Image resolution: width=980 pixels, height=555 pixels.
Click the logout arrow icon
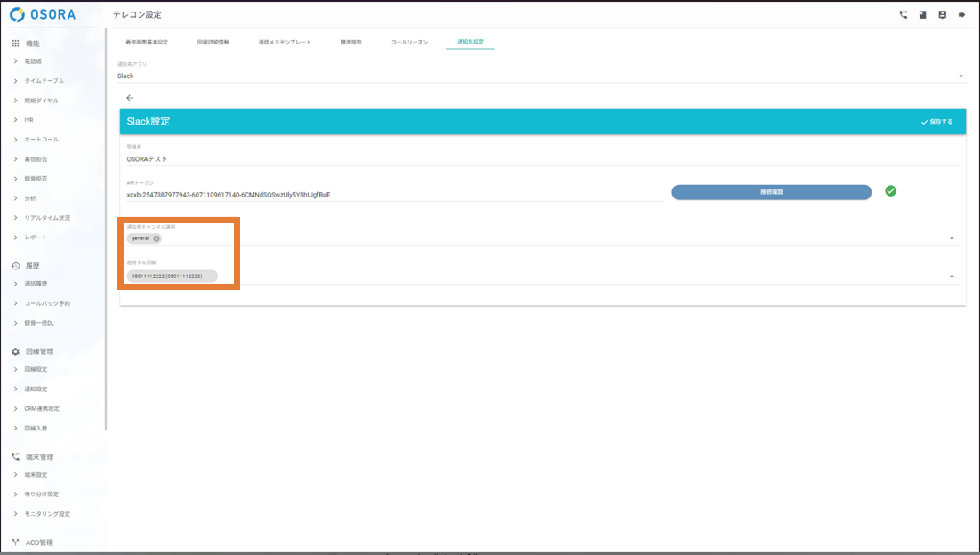[961, 15]
